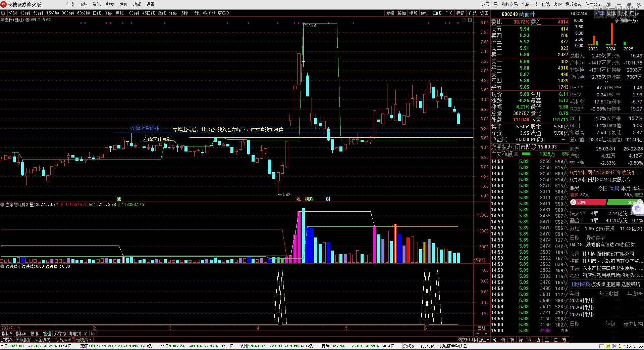Click the 财 marker under the price chart

click(328, 199)
